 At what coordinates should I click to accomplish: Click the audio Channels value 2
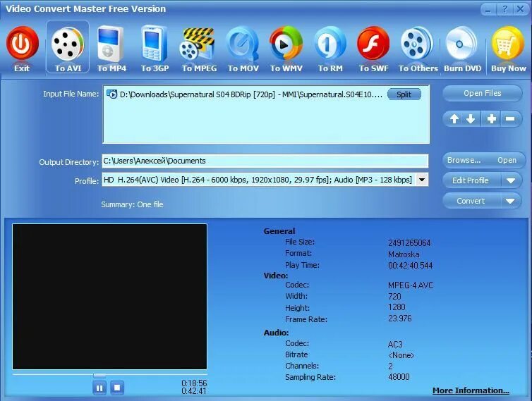tap(390, 366)
